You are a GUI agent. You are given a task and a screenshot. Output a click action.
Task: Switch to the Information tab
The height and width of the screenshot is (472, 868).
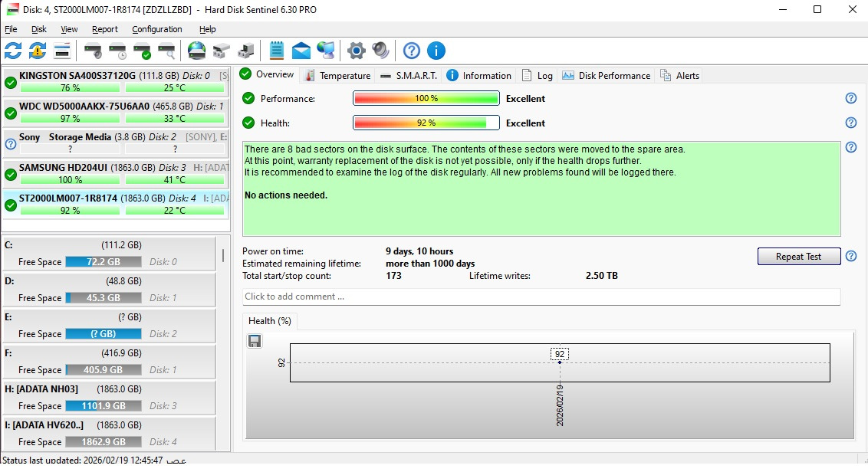[x=478, y=76]
